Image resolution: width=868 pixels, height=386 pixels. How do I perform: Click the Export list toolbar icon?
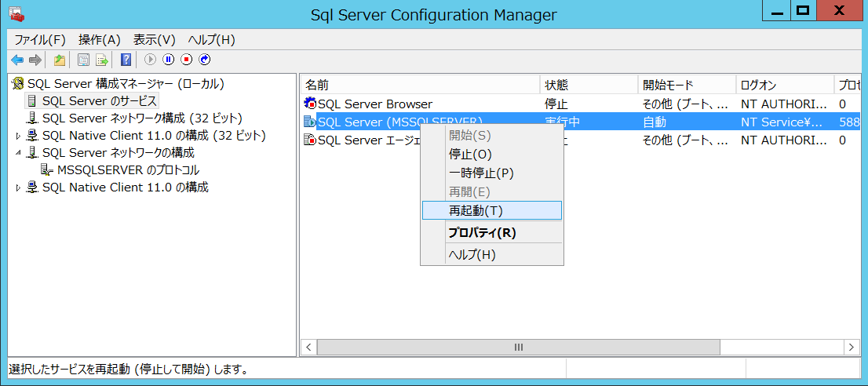[x=101, y=59]
